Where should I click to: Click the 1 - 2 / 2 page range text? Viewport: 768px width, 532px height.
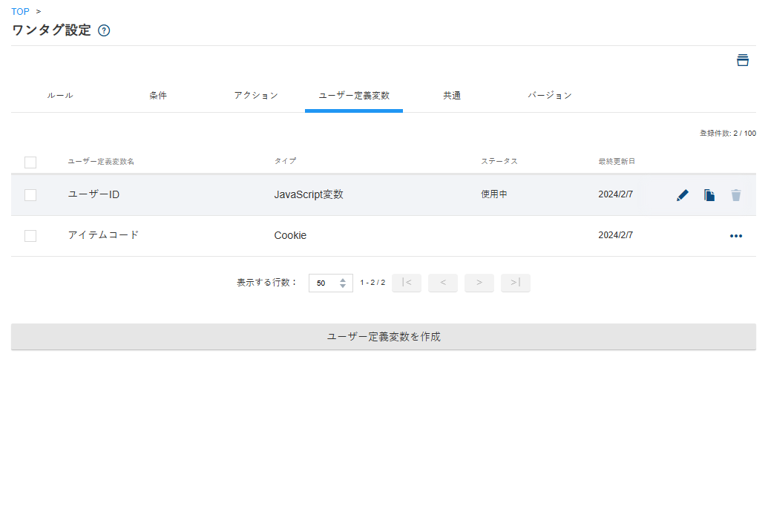coord(372,283)
